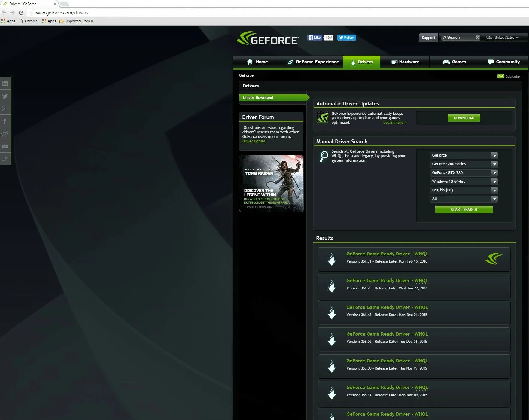Image resolution: width=529 pixels, height=420 pixels.
Task: Click the Subscribe envelope icon
Action: 501,76
